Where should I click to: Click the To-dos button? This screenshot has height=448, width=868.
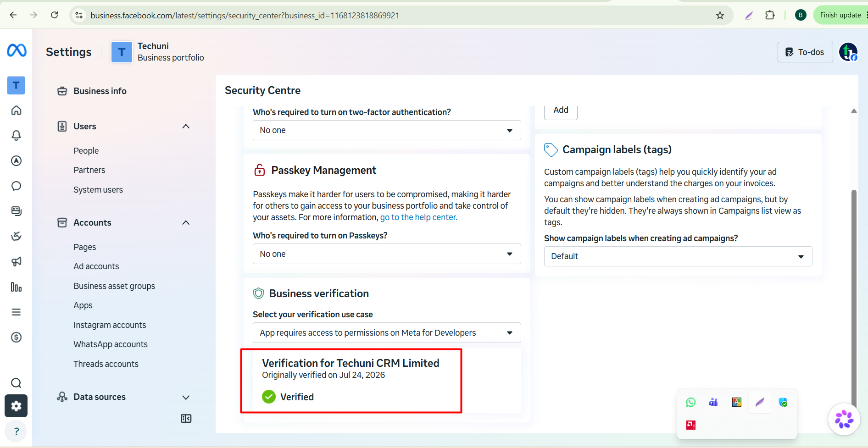805,52
